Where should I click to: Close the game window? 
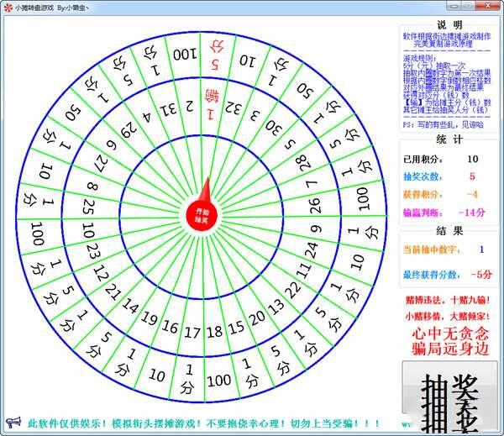pyautogui.click(x=490, y=6)
